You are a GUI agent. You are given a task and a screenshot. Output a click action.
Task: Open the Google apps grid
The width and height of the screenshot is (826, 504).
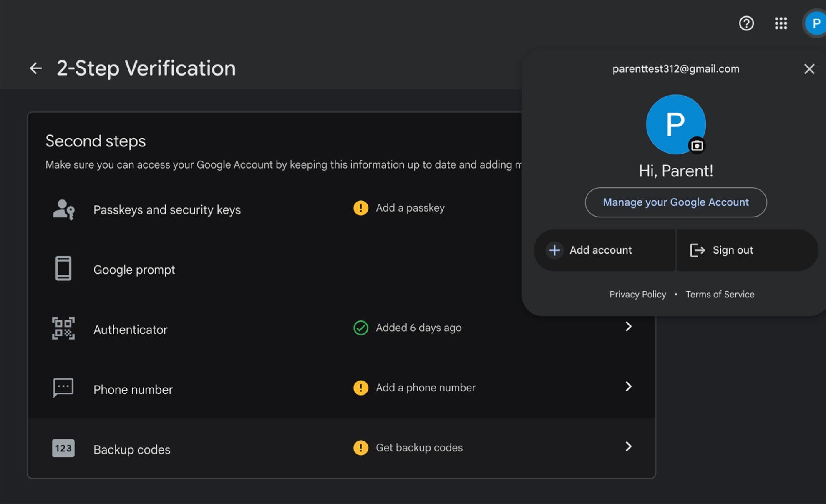click(781, 23)
